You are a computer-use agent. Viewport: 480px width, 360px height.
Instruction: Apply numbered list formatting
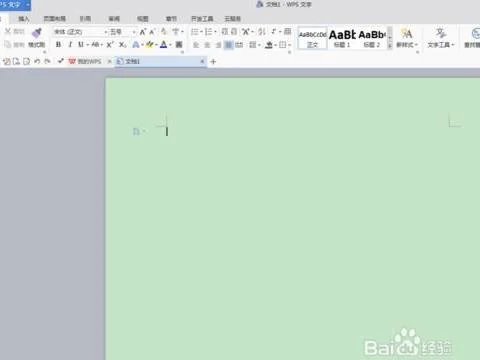click(x=208, y=32)
